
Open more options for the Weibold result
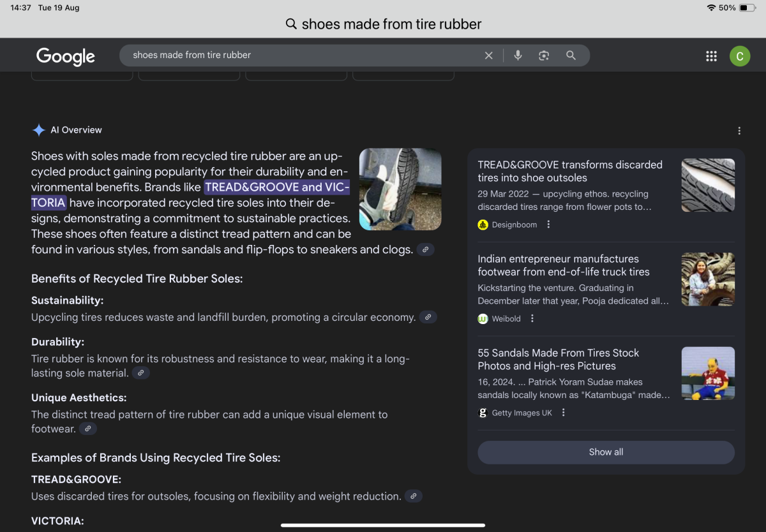tap(532, 318)
